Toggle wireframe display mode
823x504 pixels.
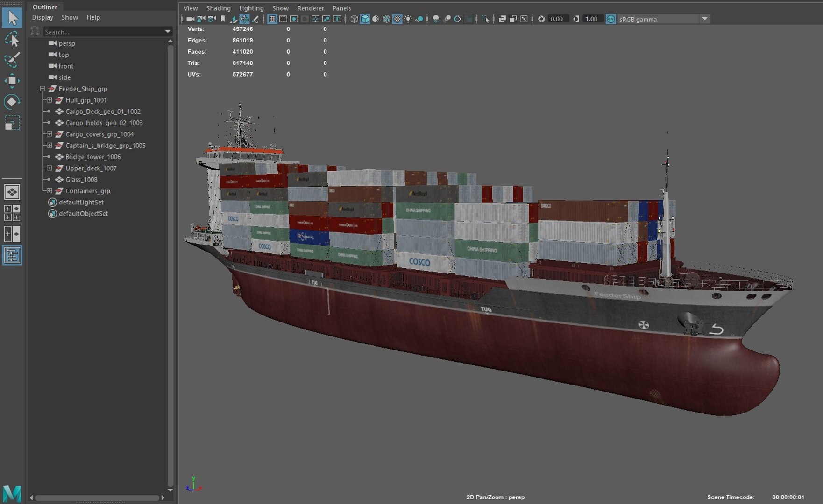point(354,19)
